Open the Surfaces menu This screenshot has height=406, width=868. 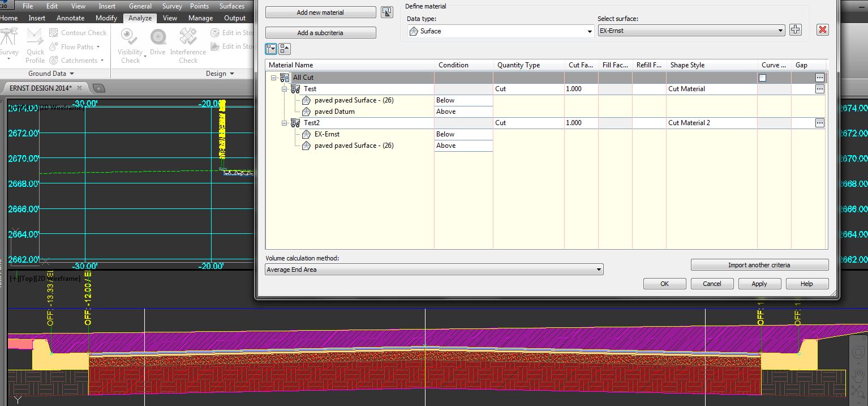[x=232, y=6]
